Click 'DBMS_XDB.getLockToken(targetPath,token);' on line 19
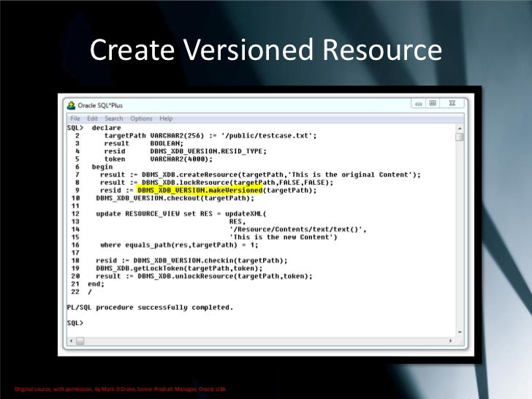532x399 pixels. (179, 268)
